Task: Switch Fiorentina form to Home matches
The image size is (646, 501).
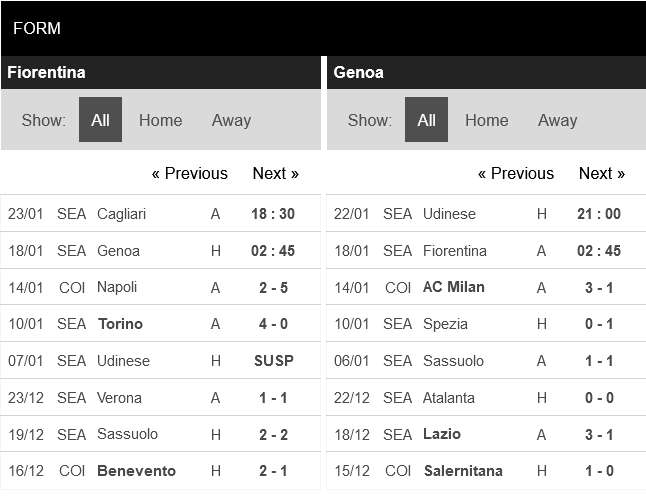Action: [x=160, y=120]
